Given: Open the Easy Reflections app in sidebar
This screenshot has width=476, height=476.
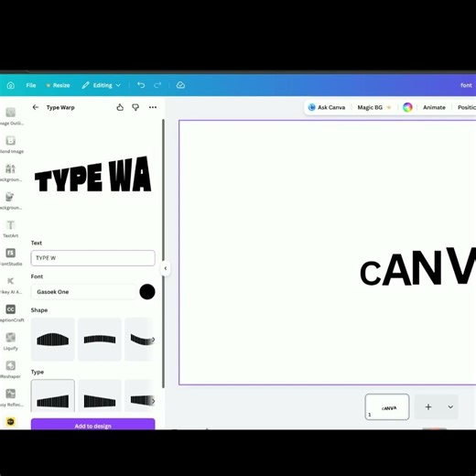Looking at the screenshot, I should tap(11, 397).
